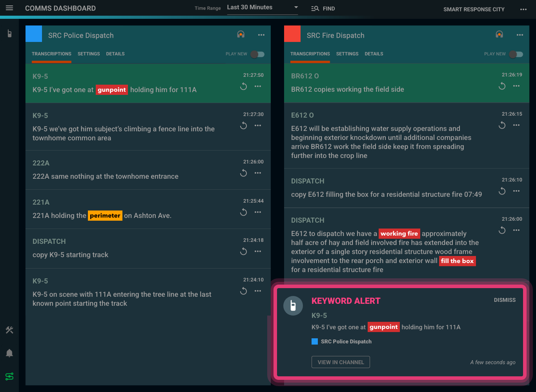Click headset icon on SRC Fire Dispatch
Viewport: 536px width, 392px height.
[500, 34]
